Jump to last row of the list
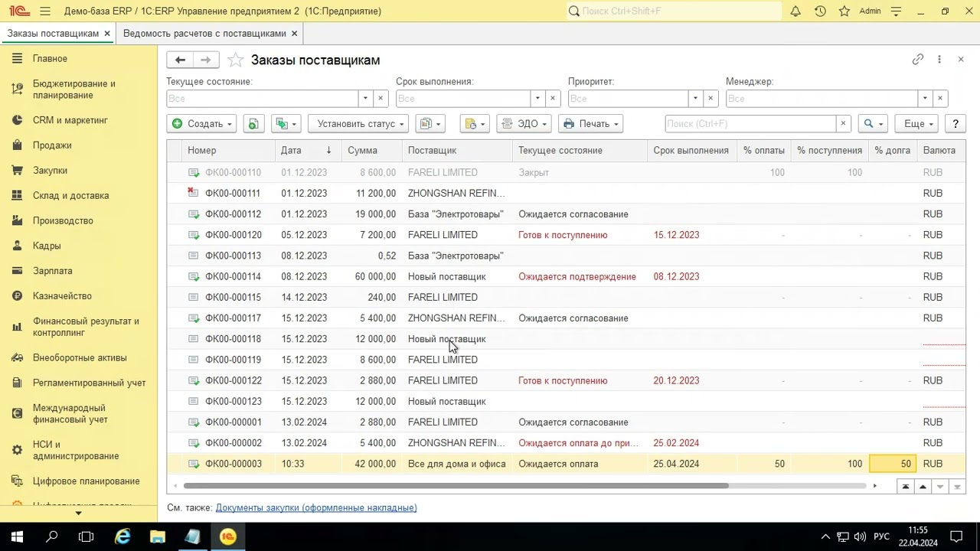Image resolution: width=980 pixels, height=551 pixels. [957, 487]
